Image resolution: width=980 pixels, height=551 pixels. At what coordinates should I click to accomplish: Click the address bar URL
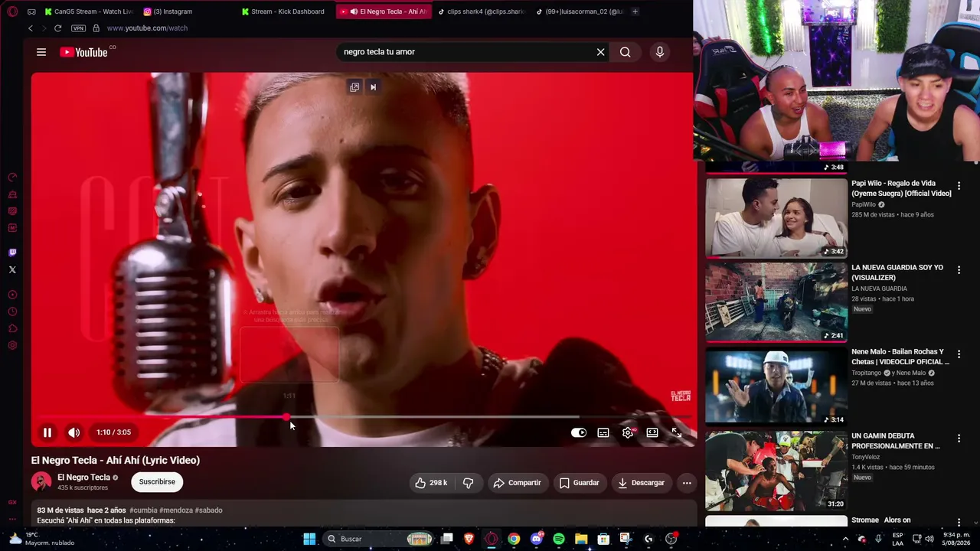point(147,28)
